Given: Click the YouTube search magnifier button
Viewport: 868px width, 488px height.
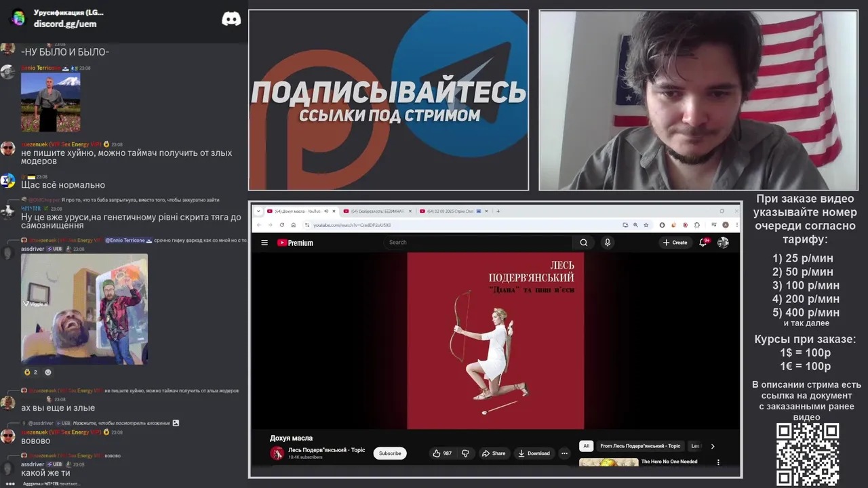Looking at the screenshot, I should click(583, 243).
